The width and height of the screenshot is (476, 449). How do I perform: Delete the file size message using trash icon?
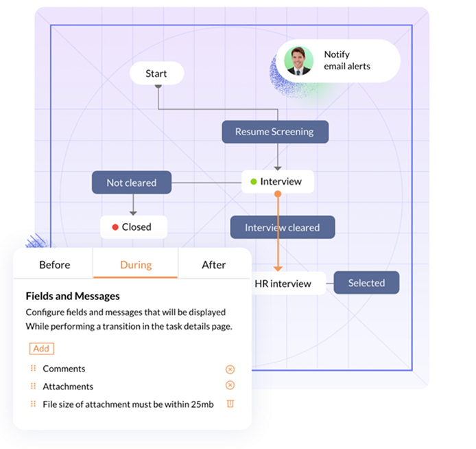[230, 404]
